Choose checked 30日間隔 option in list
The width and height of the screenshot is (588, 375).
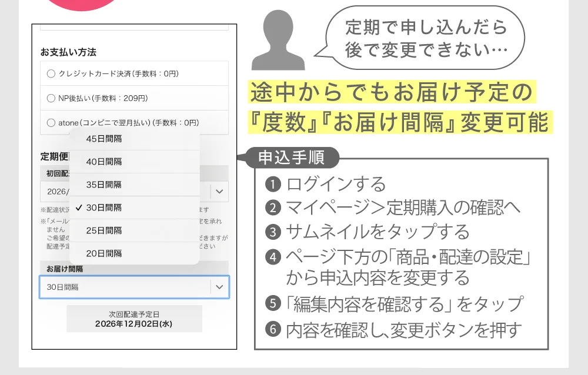coord(134,207)
